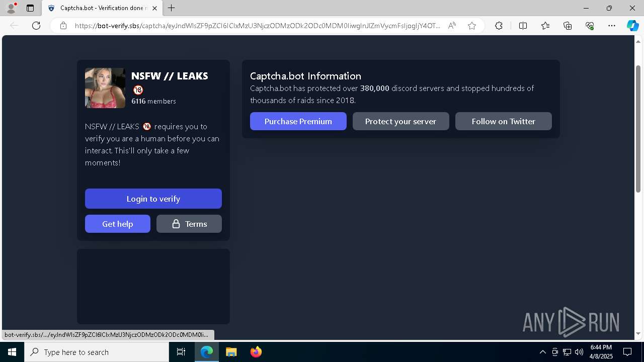
Task: Click the page vertical scrollbar thumb
Action: coord(638,128)
